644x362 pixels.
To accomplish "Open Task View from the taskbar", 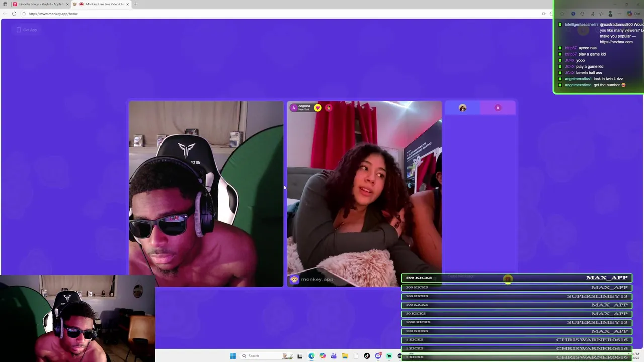I will [300, 356].
